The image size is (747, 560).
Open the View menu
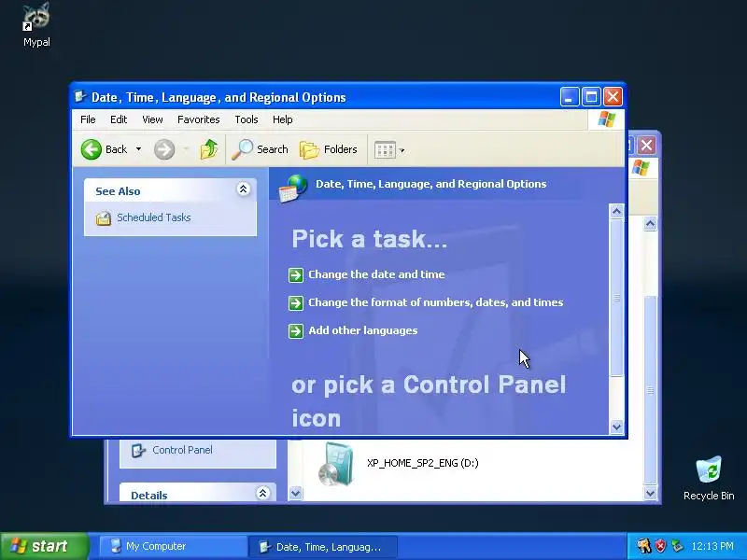tap(152, 119)
